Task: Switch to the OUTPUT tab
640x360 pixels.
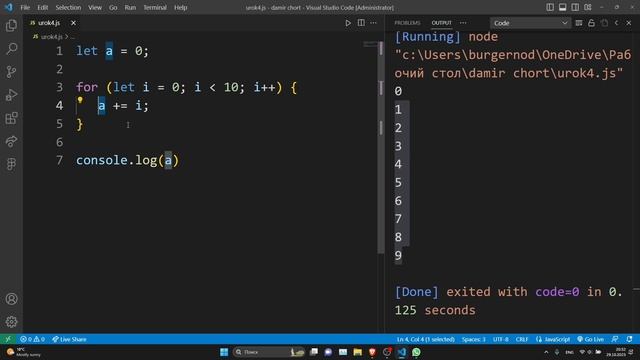Action: point(442,23)
